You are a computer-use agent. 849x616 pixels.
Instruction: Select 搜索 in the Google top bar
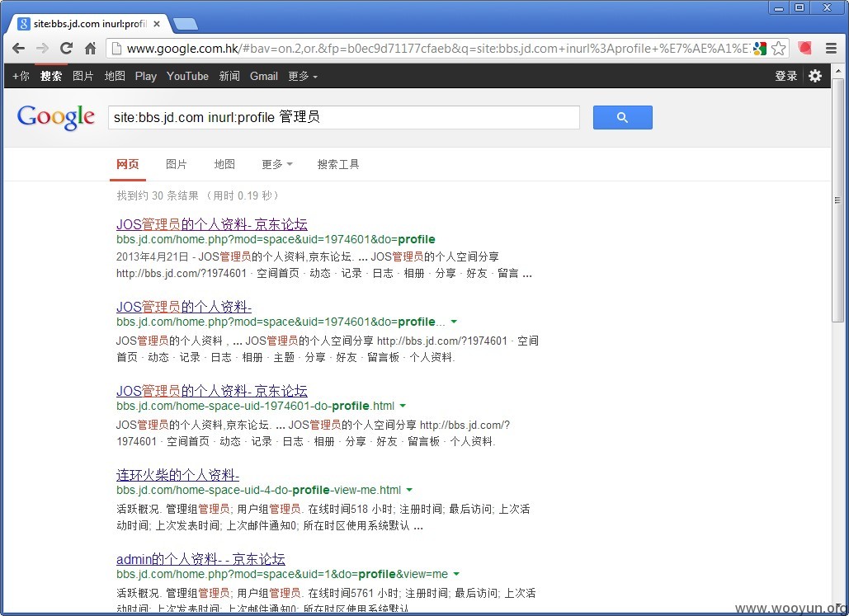pos(51,76)
